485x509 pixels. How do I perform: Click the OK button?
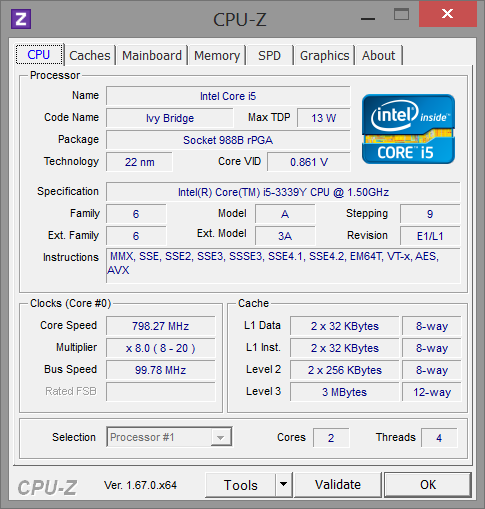pos(428,485)
